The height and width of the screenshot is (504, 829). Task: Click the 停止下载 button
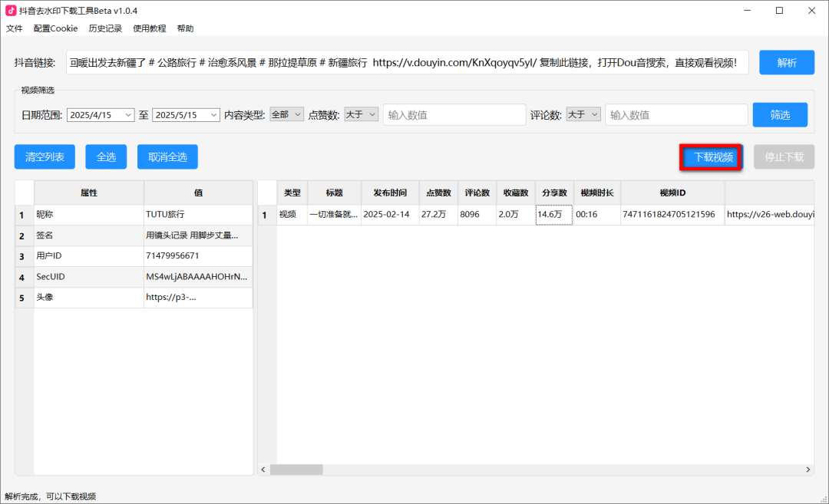pyautogui.click(x=784, y=157)
